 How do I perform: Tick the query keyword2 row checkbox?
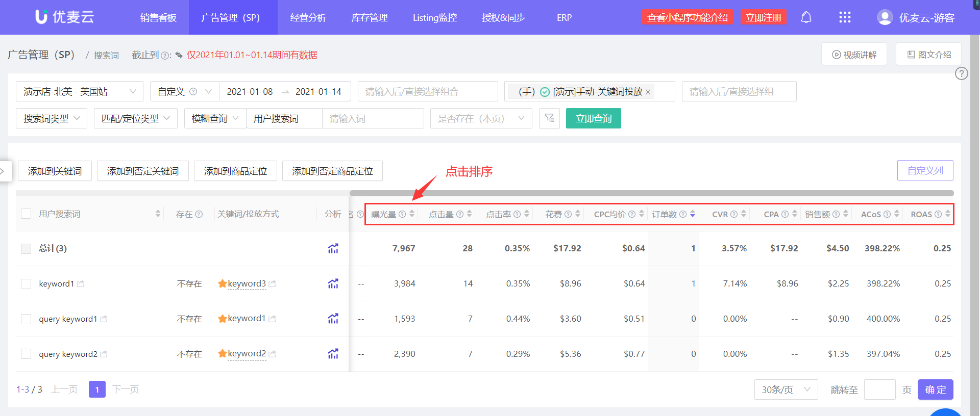coord(26,354)
